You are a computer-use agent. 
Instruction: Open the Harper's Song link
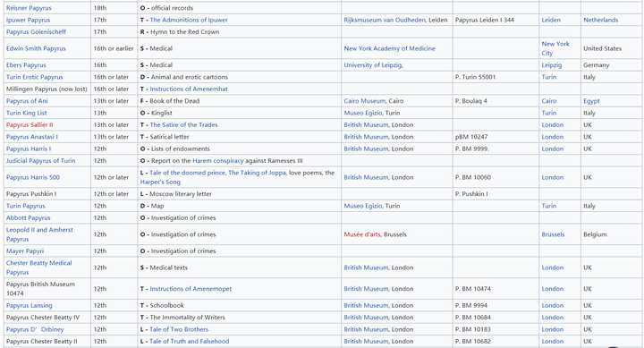[x=160, y=182]
